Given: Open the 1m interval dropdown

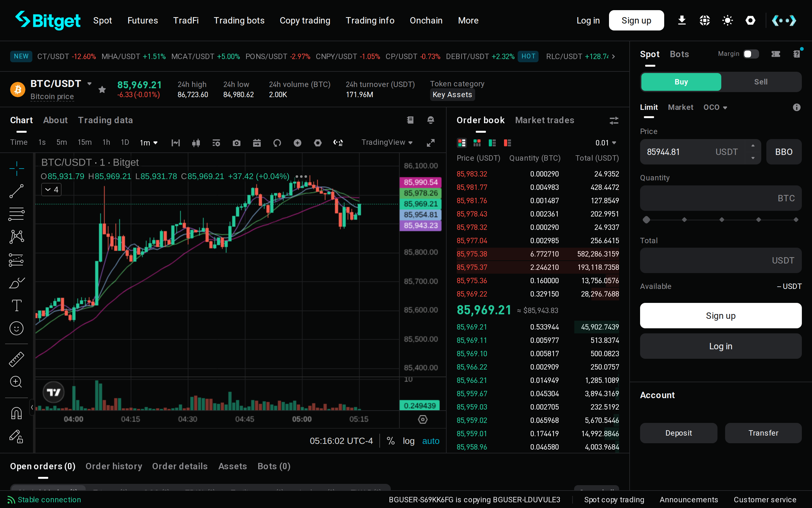Looking at the screenshot, I should tap(149, 143).
